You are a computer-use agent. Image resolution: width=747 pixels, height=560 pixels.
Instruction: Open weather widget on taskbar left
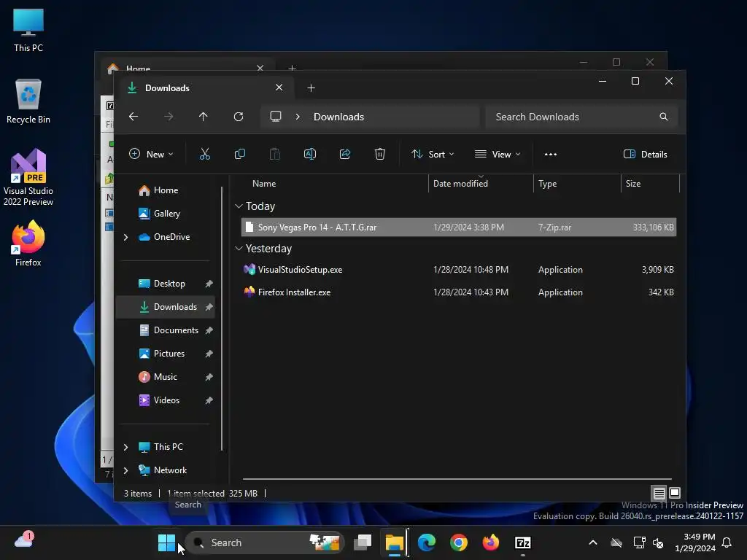tap(24, 540)
